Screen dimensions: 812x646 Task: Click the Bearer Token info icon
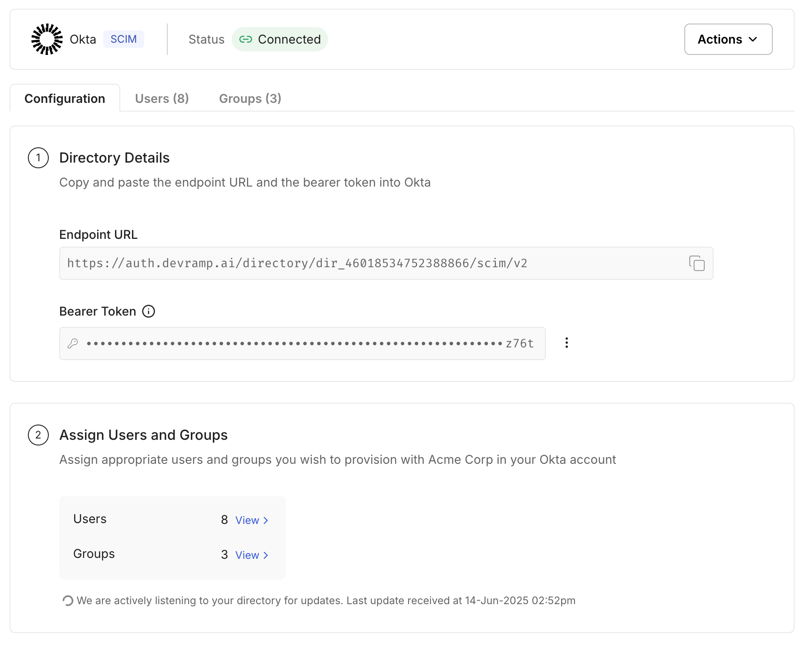pos(149,311)
